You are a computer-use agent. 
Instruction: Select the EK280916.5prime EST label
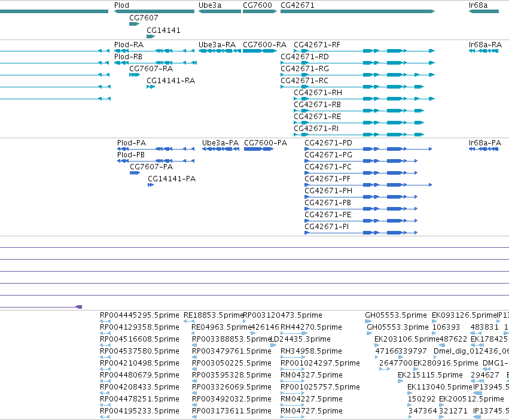[x=446, y=364]
